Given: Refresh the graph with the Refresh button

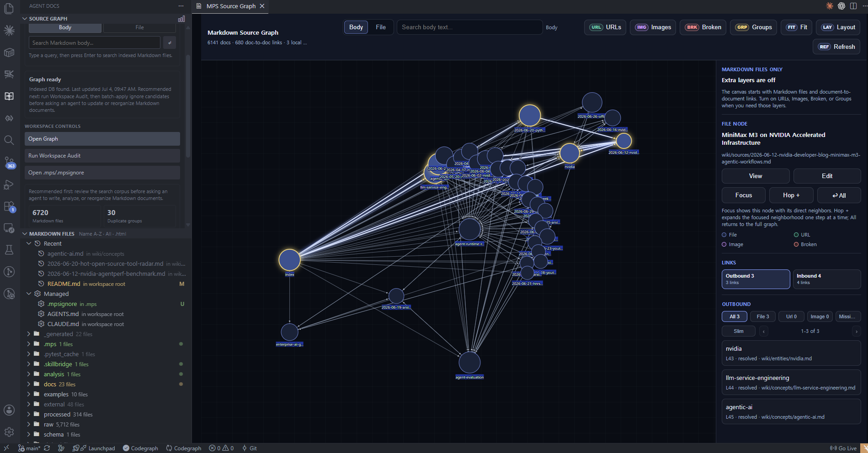Looking at the screenshot, I should (836, 47).
